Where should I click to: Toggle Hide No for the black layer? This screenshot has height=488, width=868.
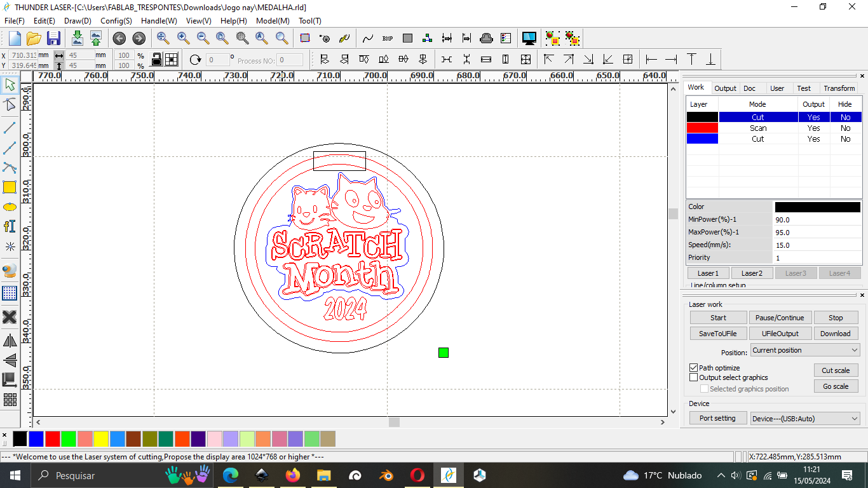pos(846,117)
